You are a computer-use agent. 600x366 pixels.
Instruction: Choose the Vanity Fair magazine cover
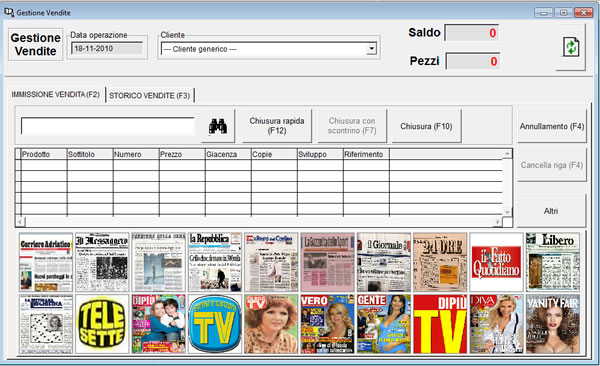(553, 324)
